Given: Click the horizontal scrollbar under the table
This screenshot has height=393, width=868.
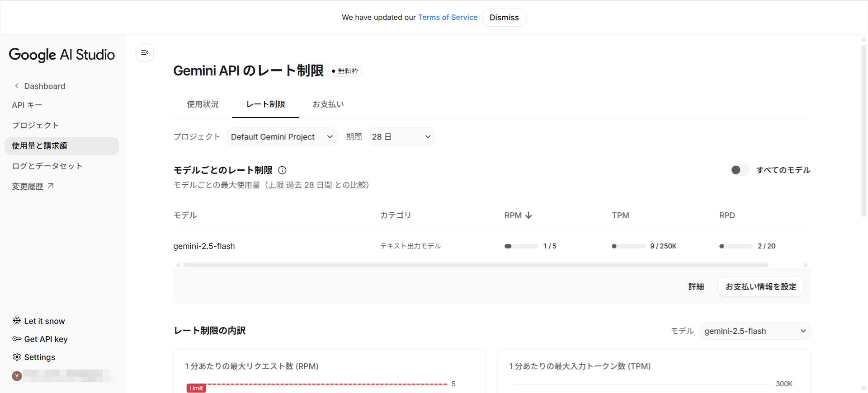Looking at the screenshot, I should pyautogui.click(x=476, y=265).
